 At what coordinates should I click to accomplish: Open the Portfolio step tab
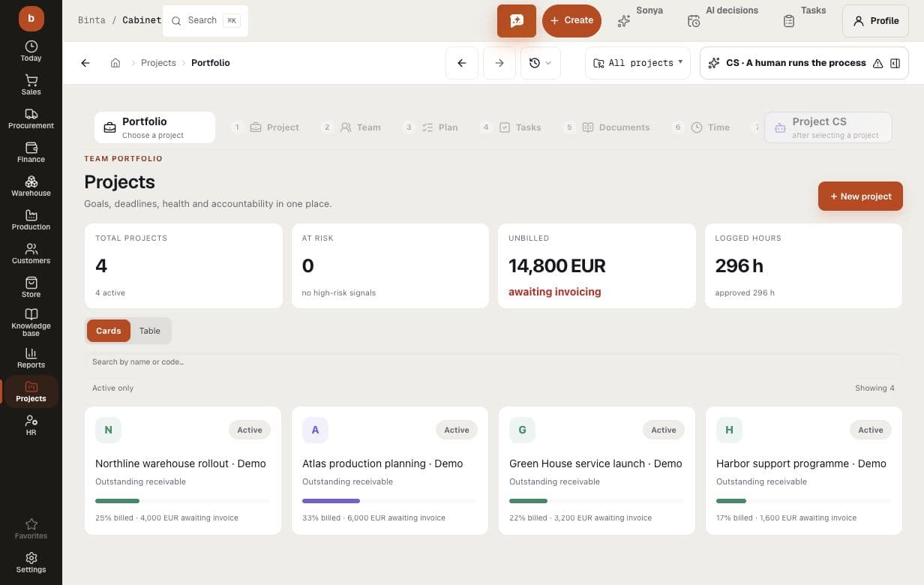[x=154, y=127]
